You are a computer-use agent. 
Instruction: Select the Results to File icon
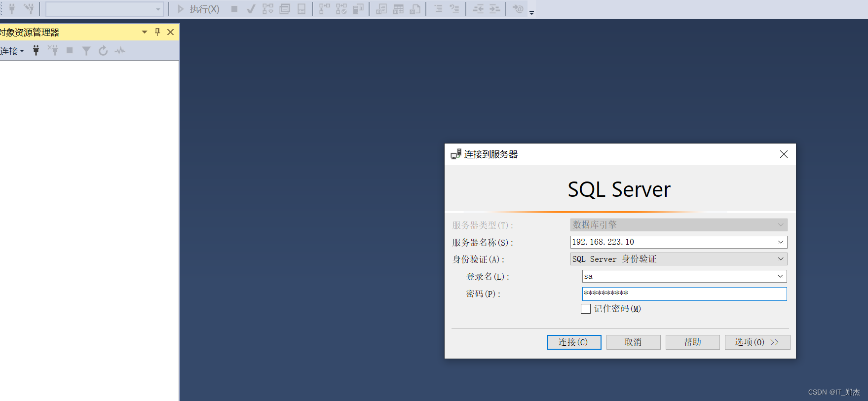point(415,9)
